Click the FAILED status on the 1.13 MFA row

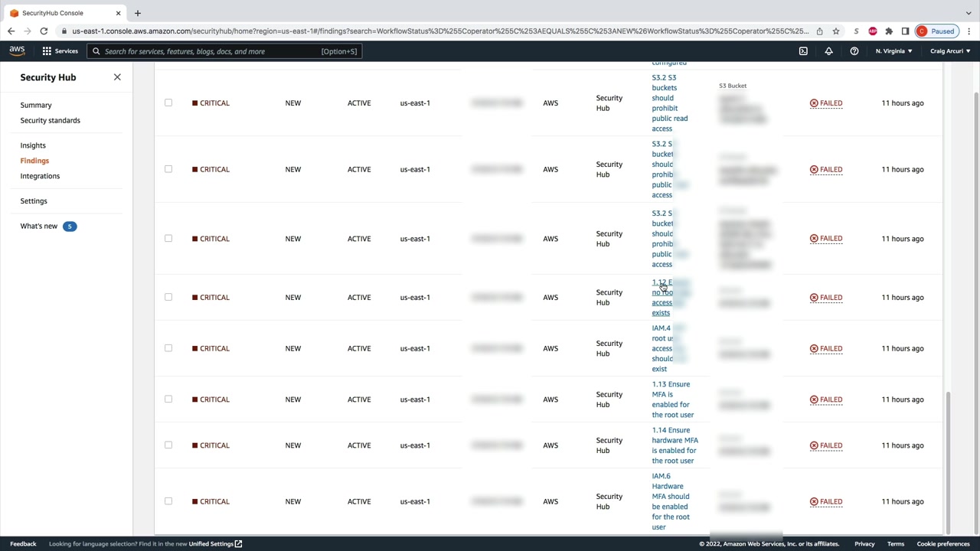826,399
